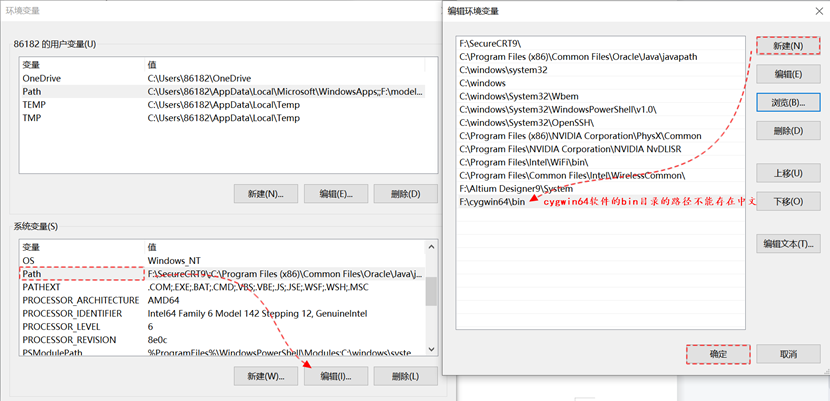Select the F:\SecureCRT9\ path entry
Image resolution: width=830 pixels, height=401 pixels.
point(600,43)
